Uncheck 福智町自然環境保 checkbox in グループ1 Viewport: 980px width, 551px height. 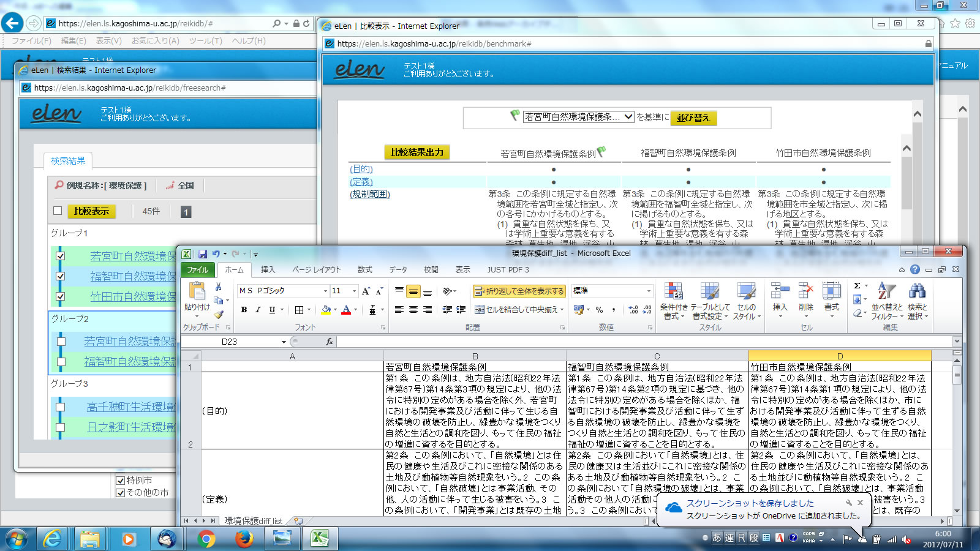coord(60,276)
